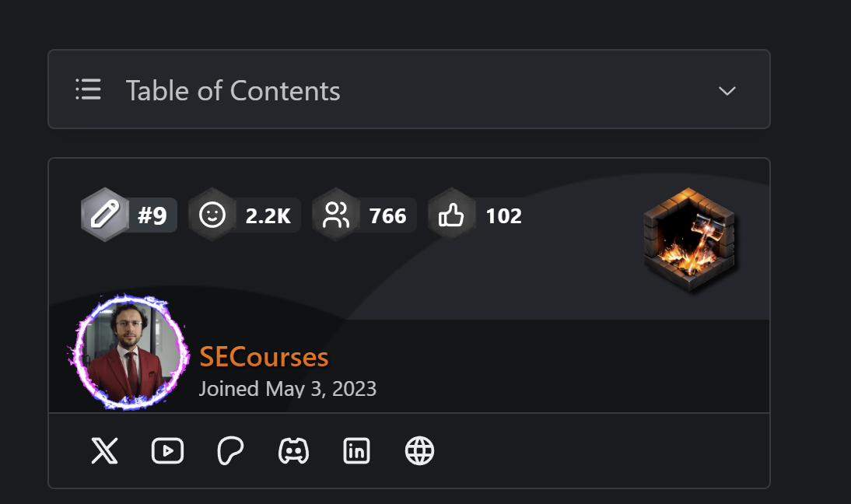Open the YouTube channel link

click(x=167, y=451)
